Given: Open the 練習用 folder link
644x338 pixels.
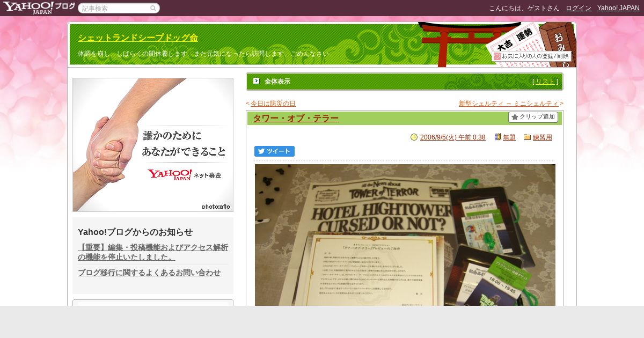Looking at the screenshot, I should click(543, 137).
